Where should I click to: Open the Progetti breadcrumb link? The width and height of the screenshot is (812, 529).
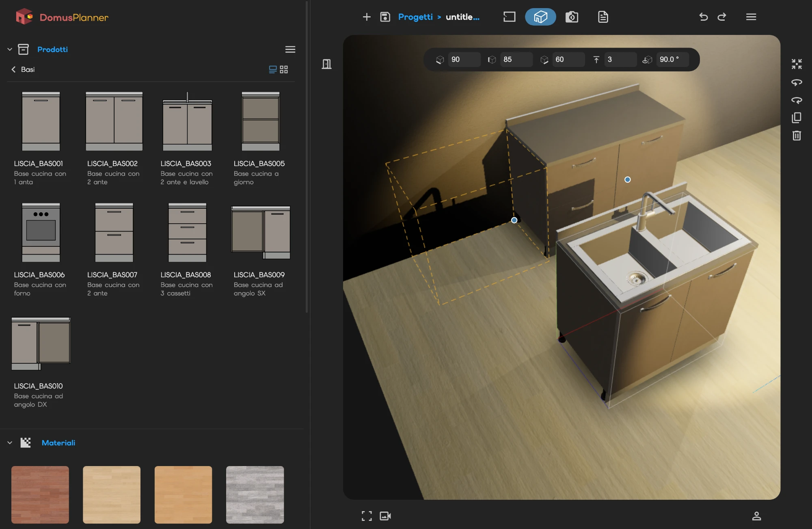coord(415,17)
